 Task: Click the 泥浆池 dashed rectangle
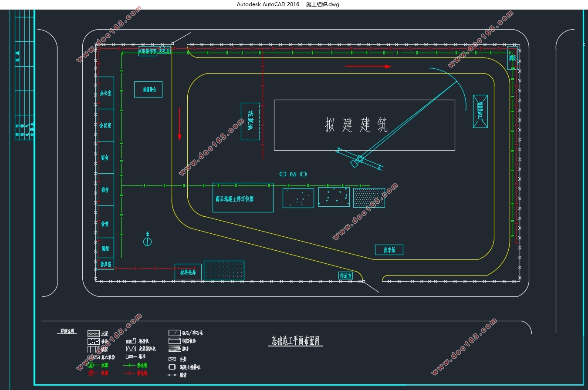coord(250,121)
